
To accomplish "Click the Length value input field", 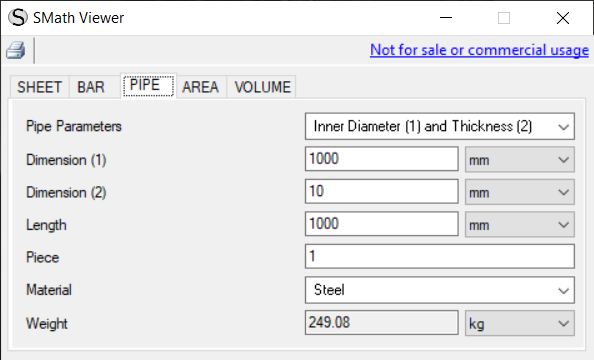I will [381, 224].
